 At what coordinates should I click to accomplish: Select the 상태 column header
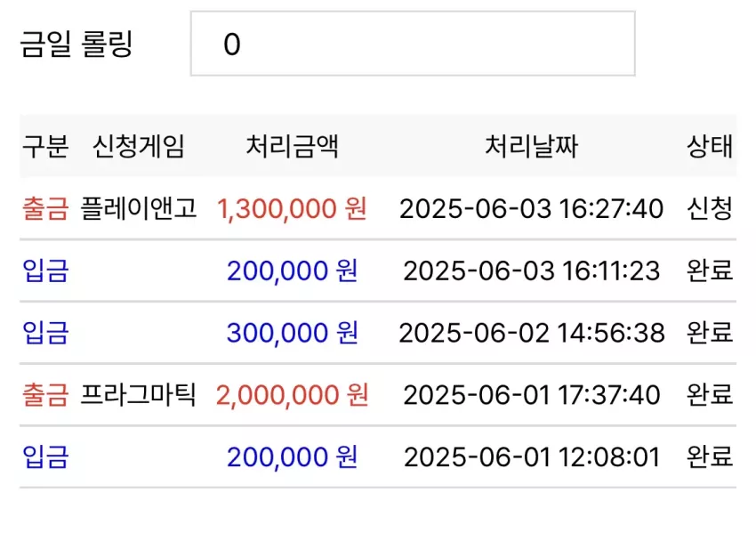(710, 146)
